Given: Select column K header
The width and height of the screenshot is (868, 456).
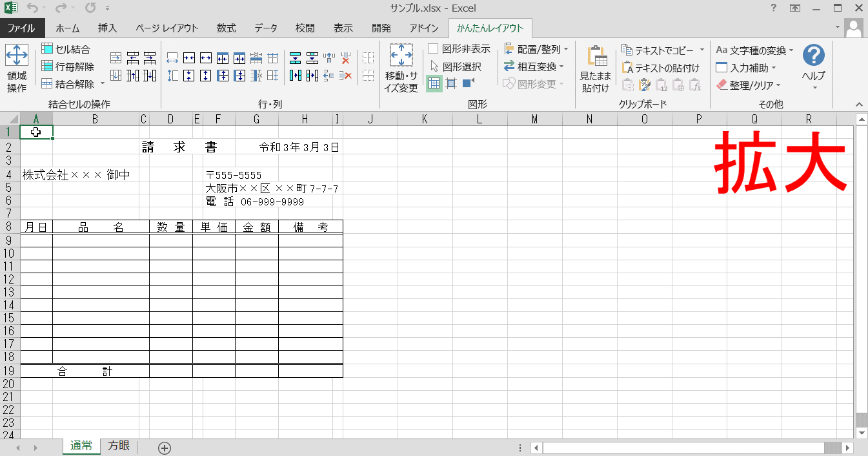Looking at the screenshot, I should click(x=425, y=119).
